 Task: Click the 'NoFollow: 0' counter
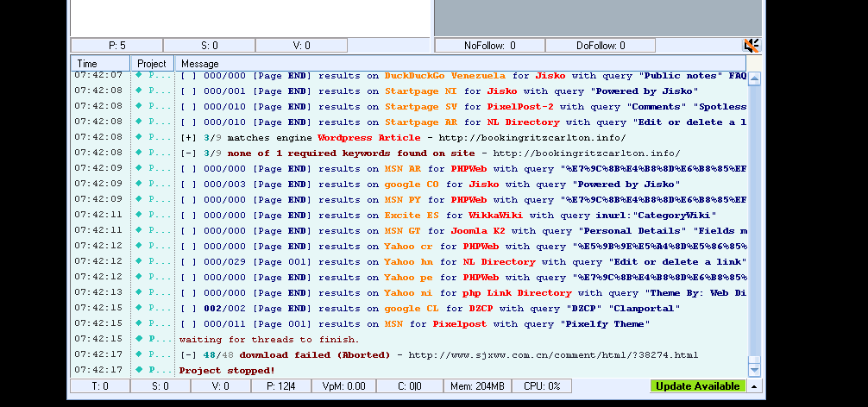pyautogui.click(x=490, y=46)
